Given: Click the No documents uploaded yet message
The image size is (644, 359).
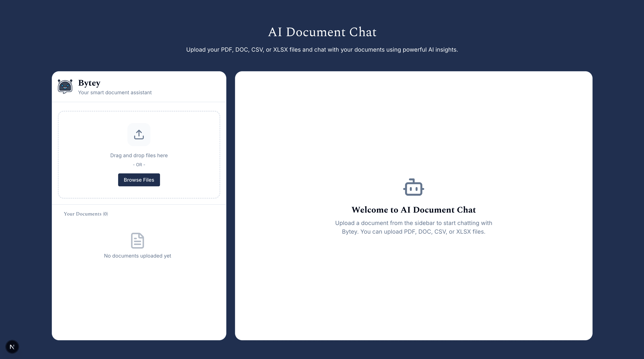Looking at the screenshot, I should [x=137, y=256].
